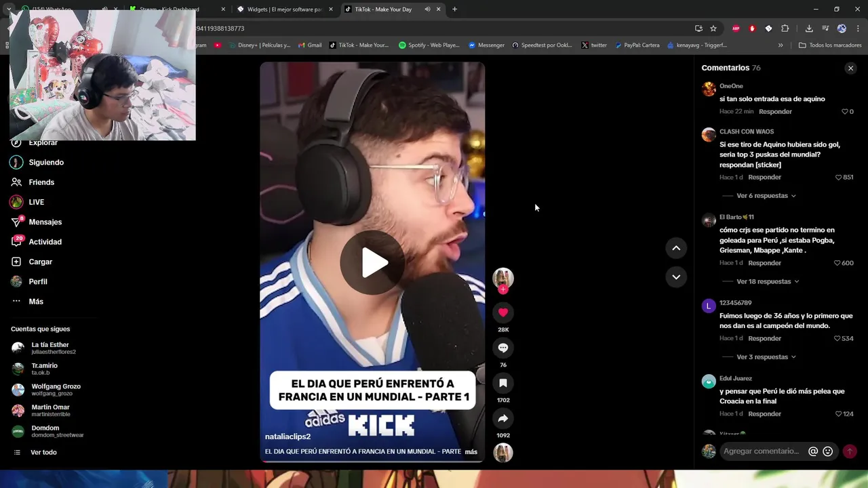Play the paused TikTok video

[x=372, y=262]
